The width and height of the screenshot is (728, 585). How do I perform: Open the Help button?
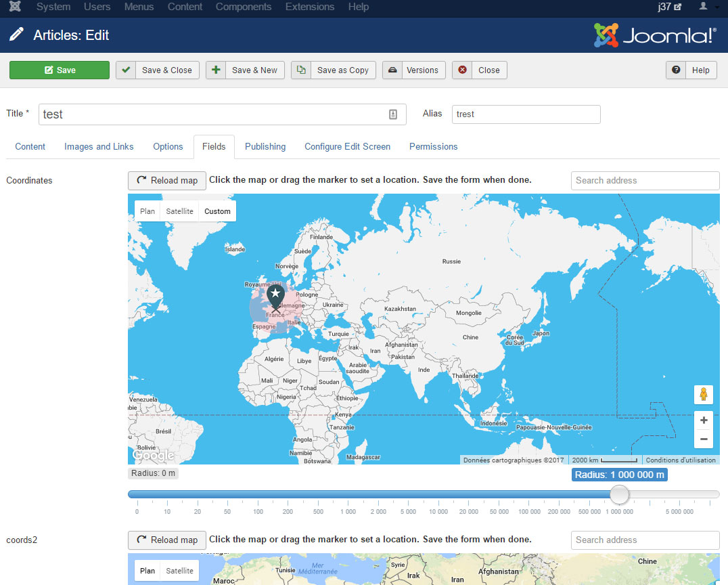[x=691, y=70]
